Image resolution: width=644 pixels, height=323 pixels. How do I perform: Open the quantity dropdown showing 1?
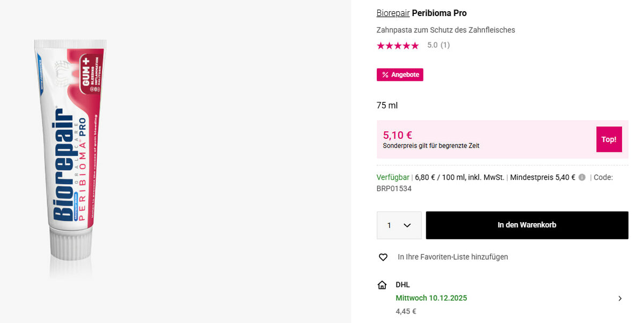coord(399,225)
